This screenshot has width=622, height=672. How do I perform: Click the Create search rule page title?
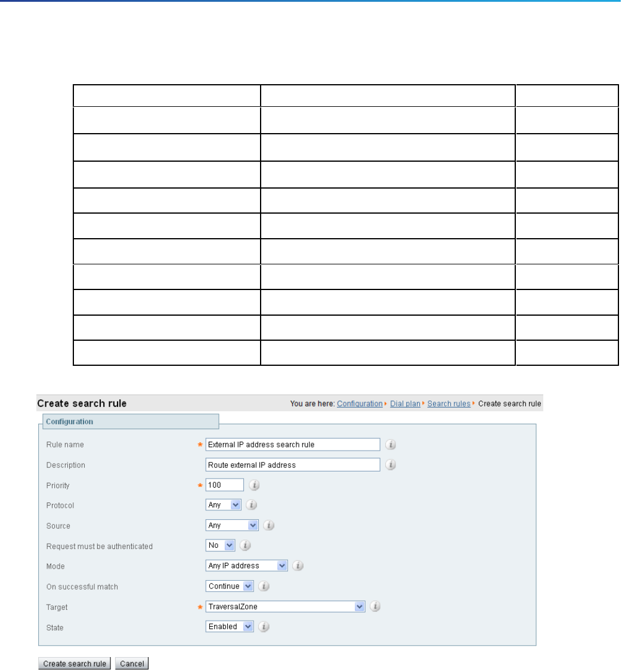point(82,403)
